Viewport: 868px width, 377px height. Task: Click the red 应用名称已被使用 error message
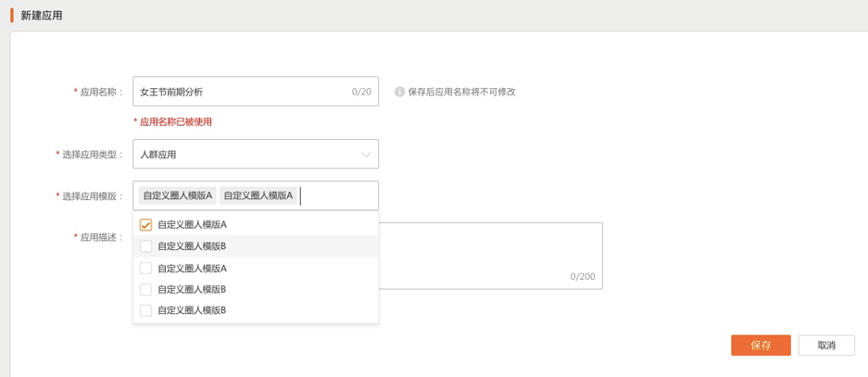click(x=179, y=121)
